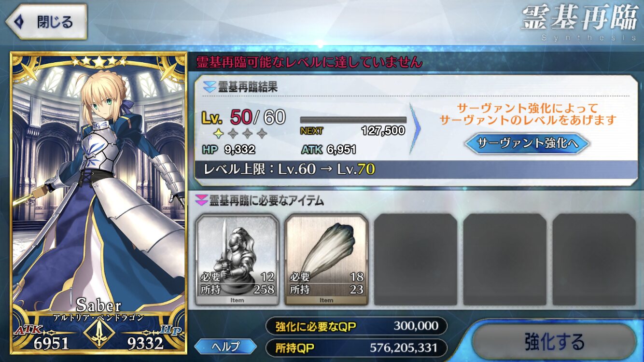Tap the 霊基再臨に必要なアイテム header triangle
The width and height of the screenshot is (644, 362).
[x=201, y=199]
